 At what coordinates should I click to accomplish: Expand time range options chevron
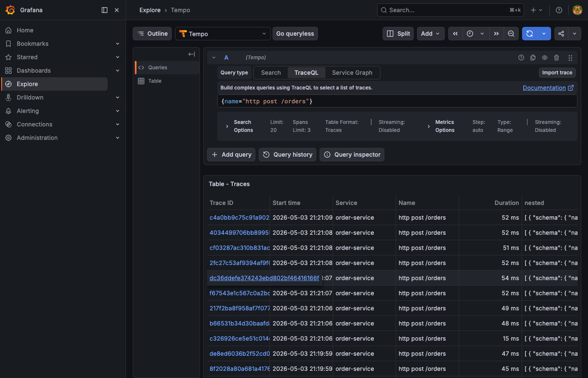click(482, 34)
